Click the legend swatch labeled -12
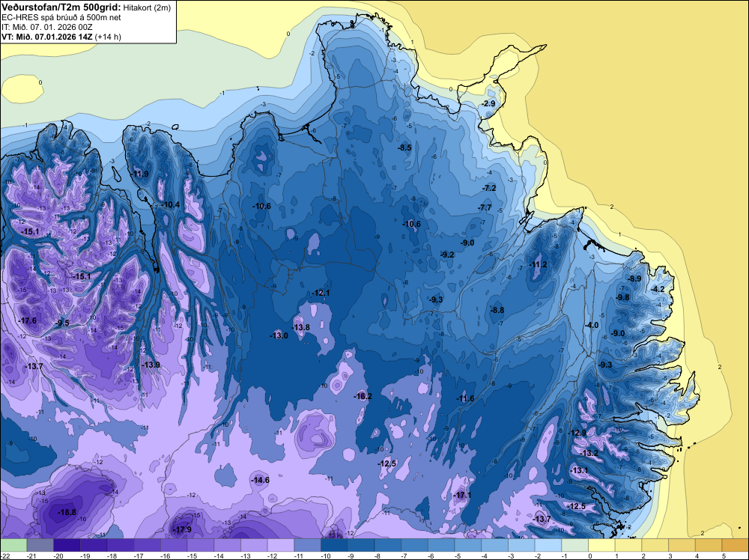Screen dimensions: 749x560 pos(281,545)
